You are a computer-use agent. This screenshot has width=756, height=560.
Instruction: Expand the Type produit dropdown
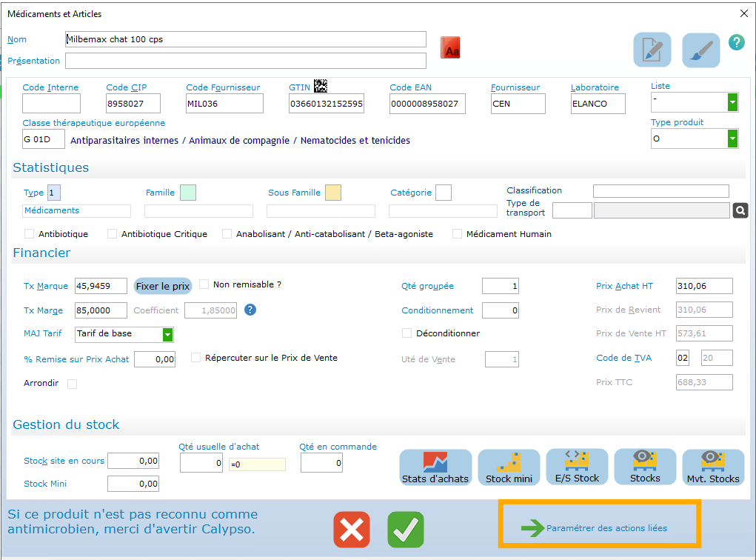(732, 139)
